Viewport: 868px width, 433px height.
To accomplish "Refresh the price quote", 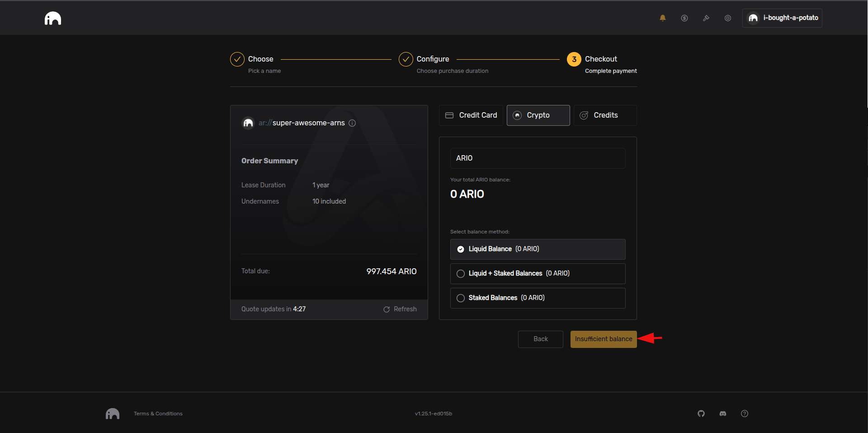I will click(x=400, y=309).
